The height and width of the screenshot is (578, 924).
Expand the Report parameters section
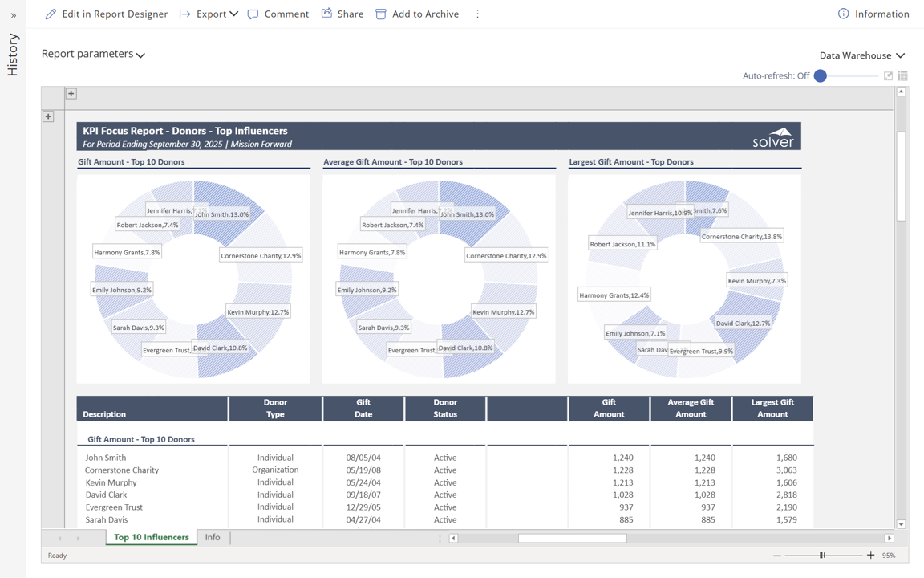tap(93, 54)
